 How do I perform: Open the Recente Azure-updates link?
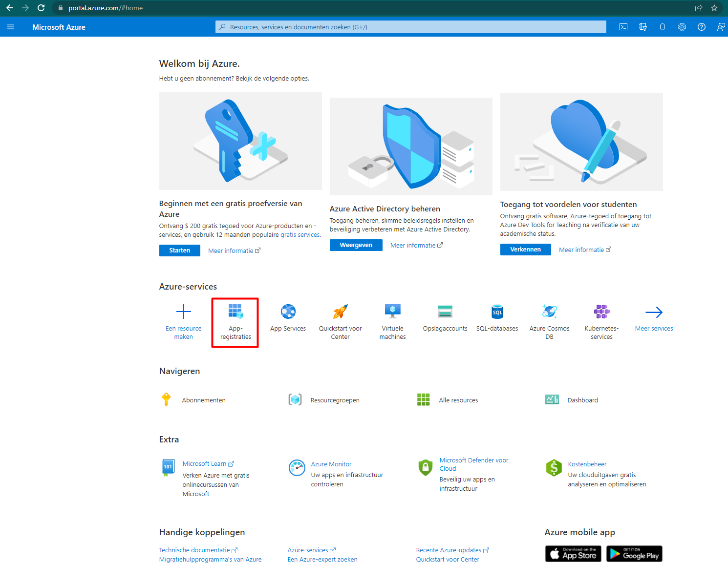(x=453, y=550)
